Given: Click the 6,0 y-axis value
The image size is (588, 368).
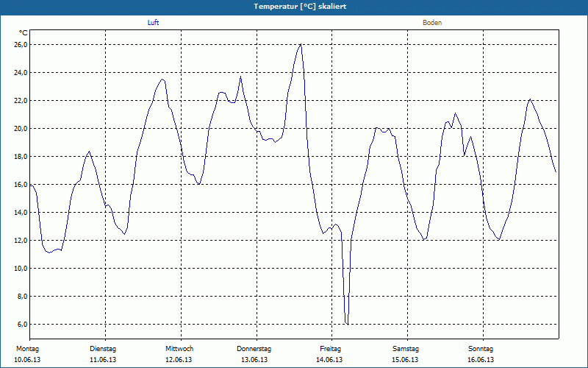Looking at the screenshot, I should pyautogui.click(x=23, y=325).
